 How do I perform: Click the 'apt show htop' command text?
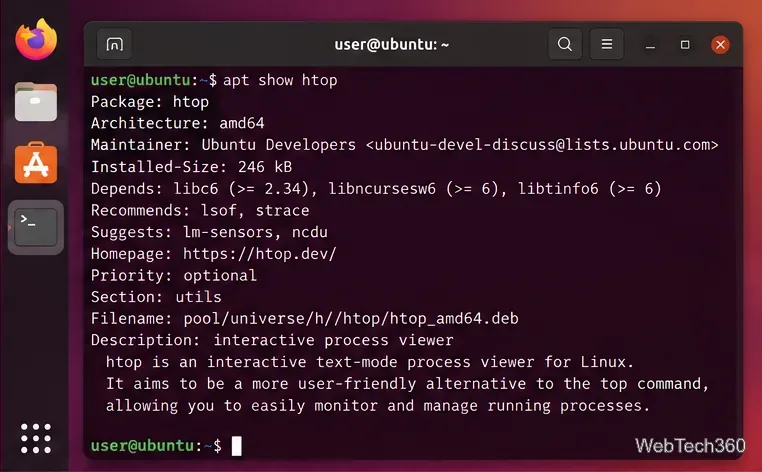(x=280, y=80)
